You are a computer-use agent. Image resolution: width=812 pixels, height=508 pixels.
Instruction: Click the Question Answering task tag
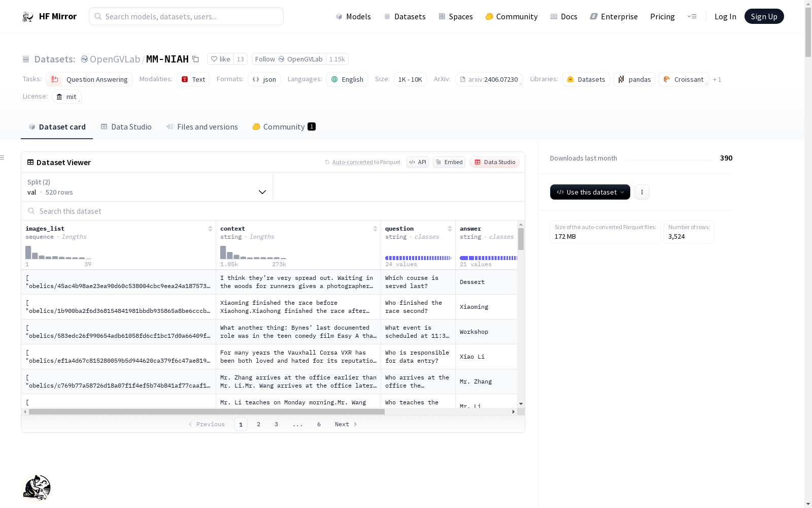(89, 79)
